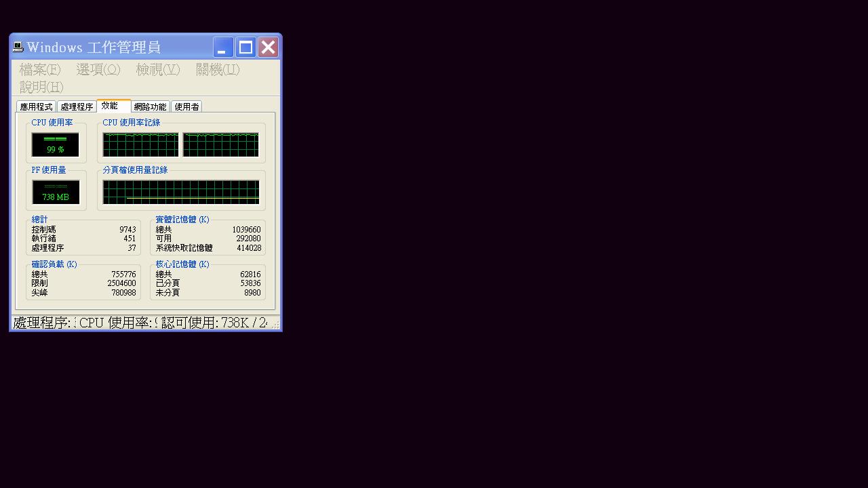Close the Windows 工作管理員 window

pos(269,47)
